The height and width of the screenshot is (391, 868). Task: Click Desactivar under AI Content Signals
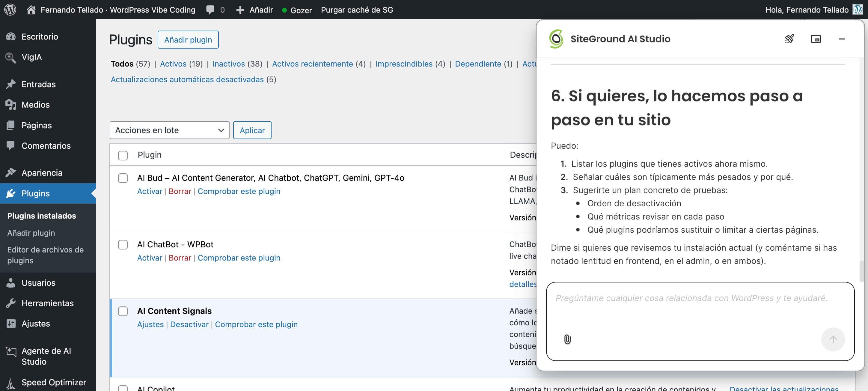coord(189,324)
